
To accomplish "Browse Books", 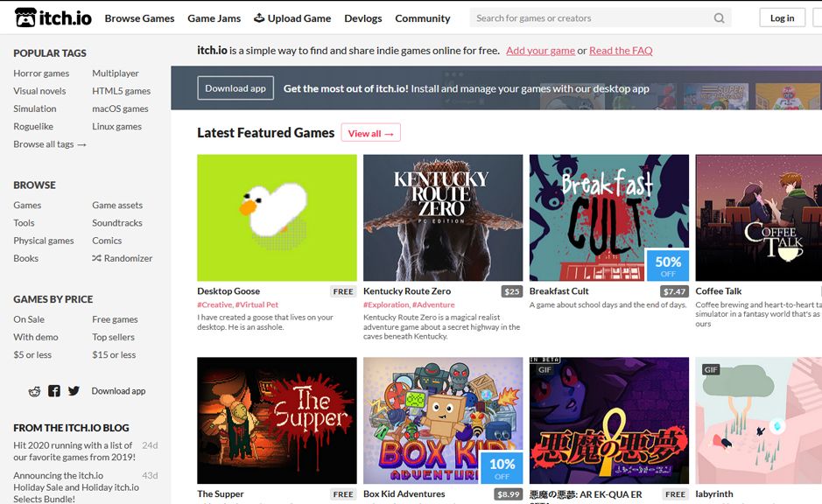I will pyautogui.click(x=25, y=259).
